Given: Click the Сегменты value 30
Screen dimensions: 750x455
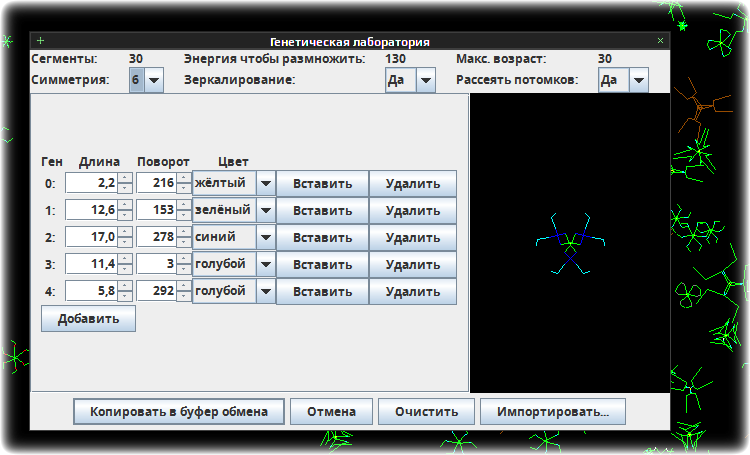Looking at the screenshot, I should [136, 59].
